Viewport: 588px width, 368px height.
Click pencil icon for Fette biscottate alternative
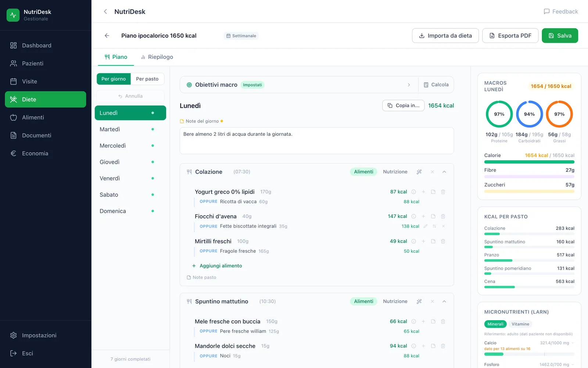point(425,226)
